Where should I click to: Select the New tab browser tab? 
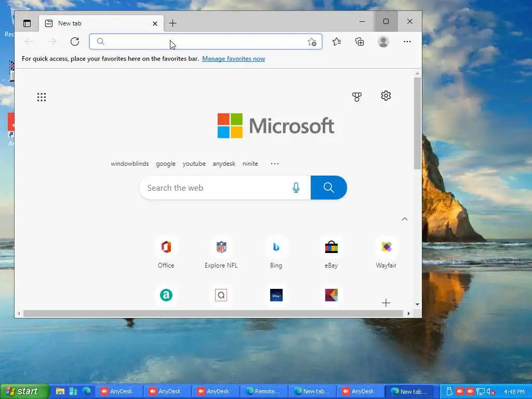(x=102, y=23)
